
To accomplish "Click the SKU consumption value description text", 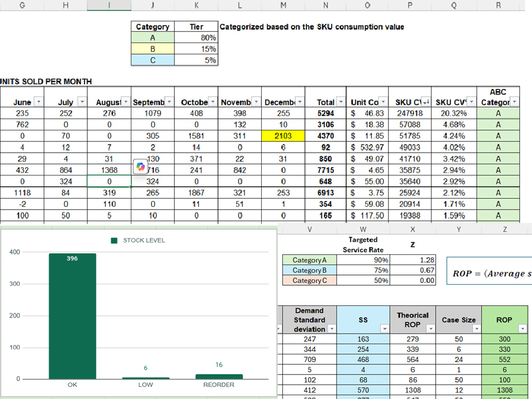I will click(x=311, y=27).
